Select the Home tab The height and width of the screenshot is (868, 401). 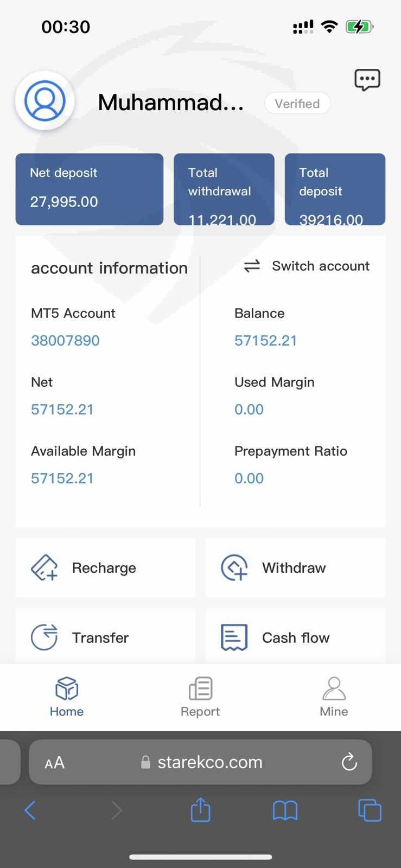(x=67, y=697)
